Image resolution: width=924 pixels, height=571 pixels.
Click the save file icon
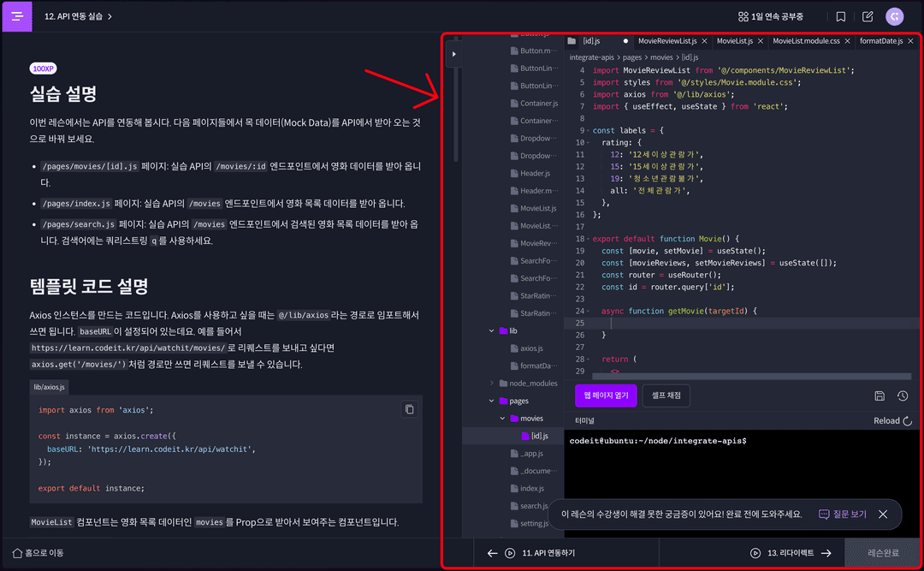click(x=880, y=396)
